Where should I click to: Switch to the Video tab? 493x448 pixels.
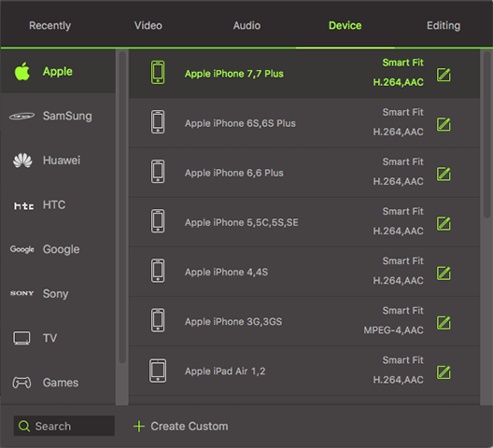[x=148, y=25]
